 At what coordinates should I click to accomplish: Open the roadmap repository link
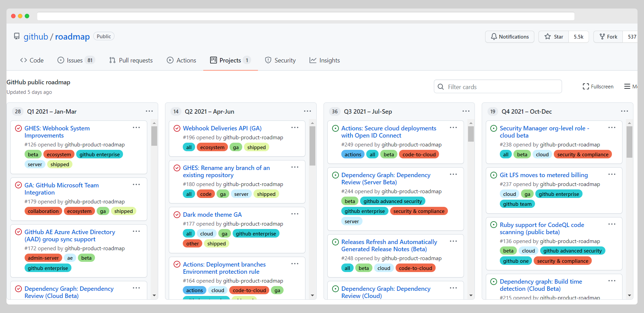click(72, 37)
